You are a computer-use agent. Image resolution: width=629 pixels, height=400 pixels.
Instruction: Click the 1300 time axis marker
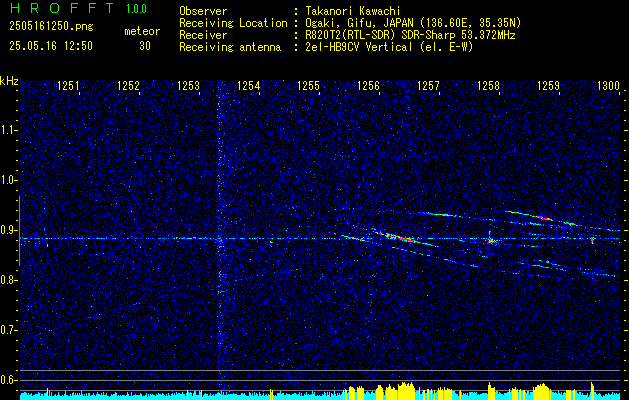tap(609, 85)
